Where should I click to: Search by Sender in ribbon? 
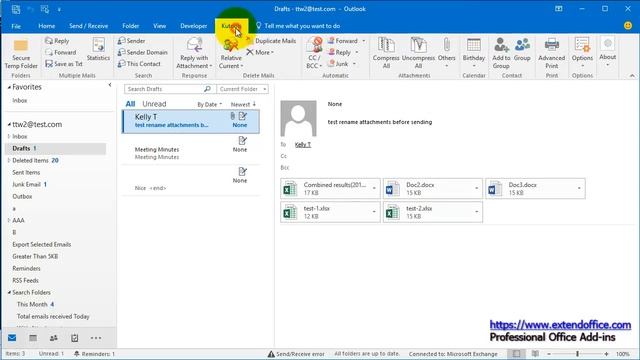(x=131, y=41)
